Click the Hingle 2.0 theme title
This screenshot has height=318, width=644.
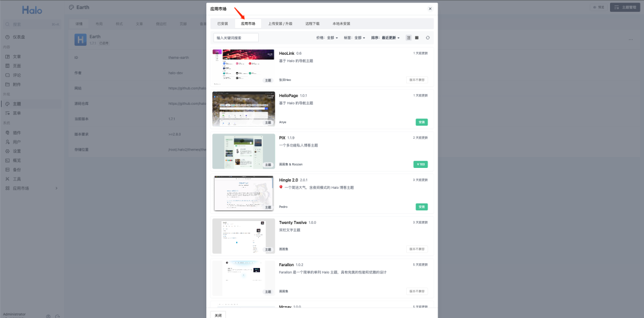tap(289, 180)
